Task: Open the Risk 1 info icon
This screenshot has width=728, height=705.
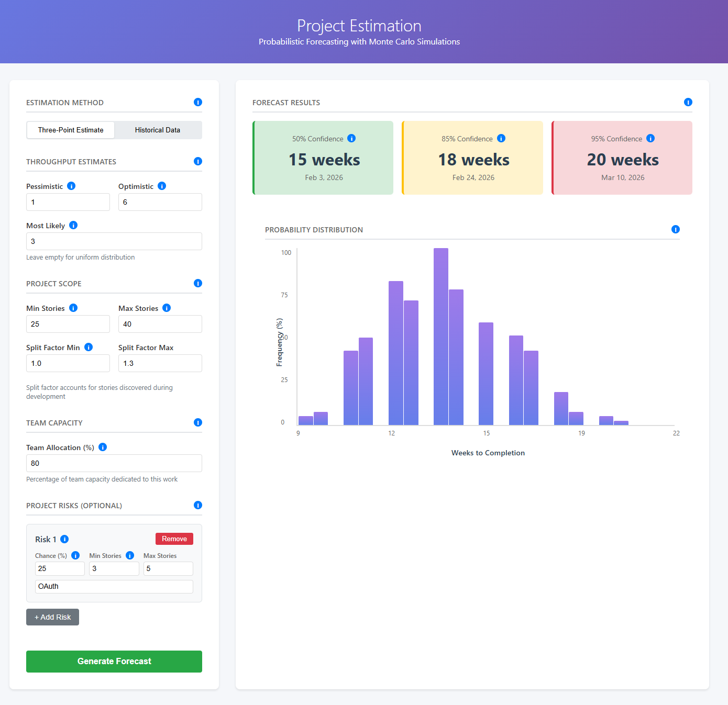Action: coord(64,539)
